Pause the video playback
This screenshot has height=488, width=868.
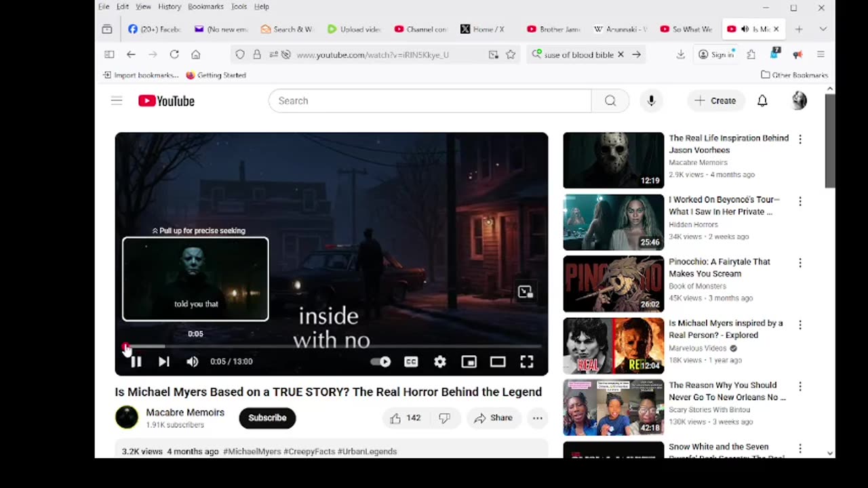point(136,362)
